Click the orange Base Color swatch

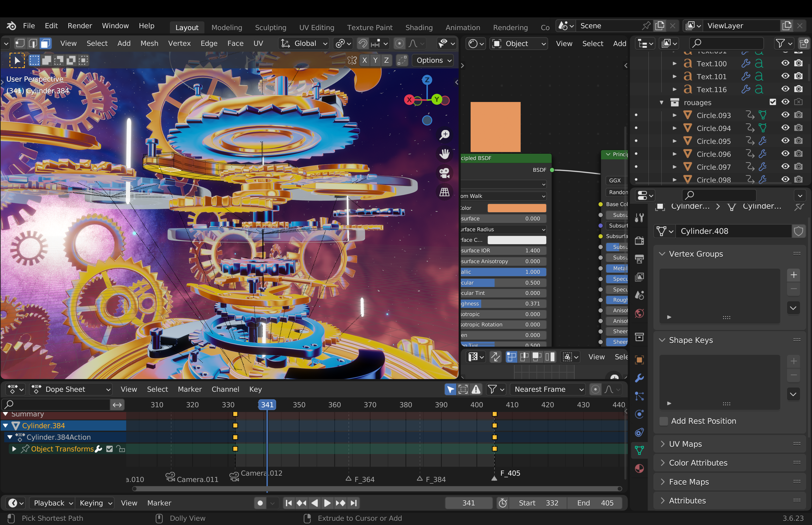(516, 208)
